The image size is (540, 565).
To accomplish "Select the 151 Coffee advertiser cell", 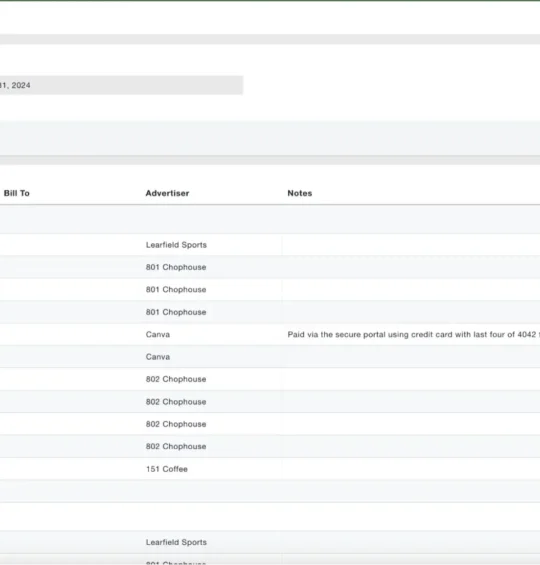I will coord(167,469).
